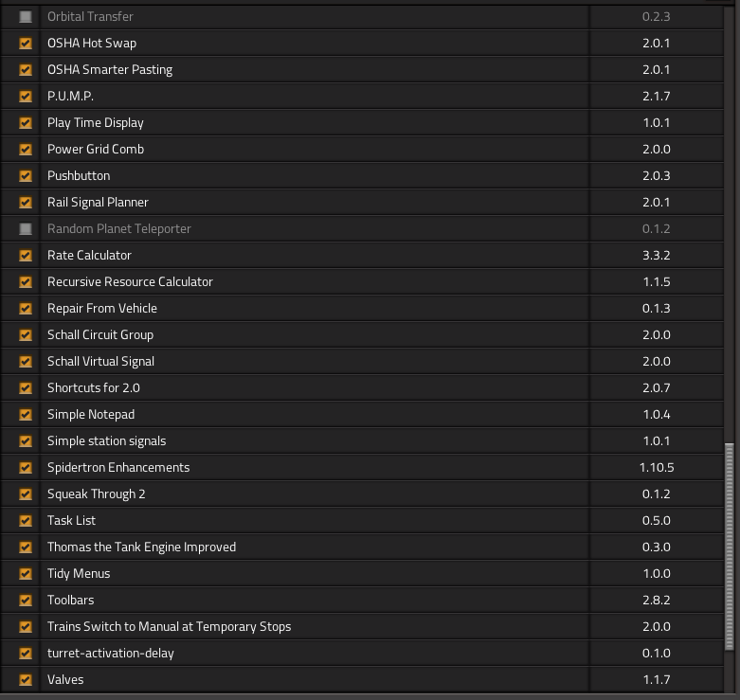Untick the Task List checkbox
Screen dimensions: 740x700
26,520
